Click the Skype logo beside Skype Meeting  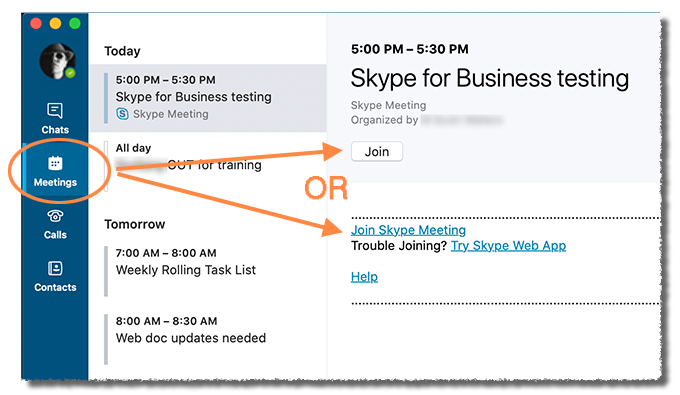pos(122,114)
